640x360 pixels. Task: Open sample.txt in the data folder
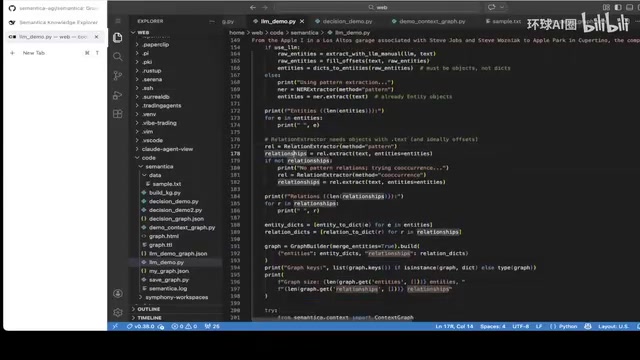pyautogui.click(x=167, y=184)
